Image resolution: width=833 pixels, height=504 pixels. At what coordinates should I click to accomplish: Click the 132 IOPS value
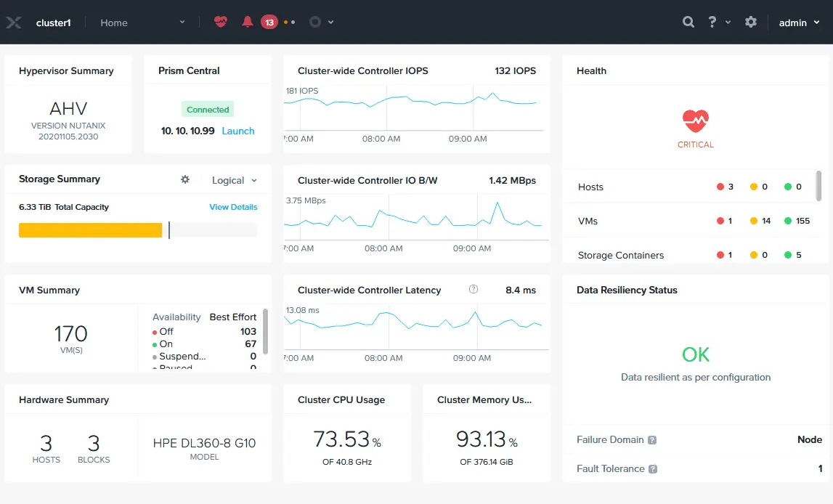(516, 70)
